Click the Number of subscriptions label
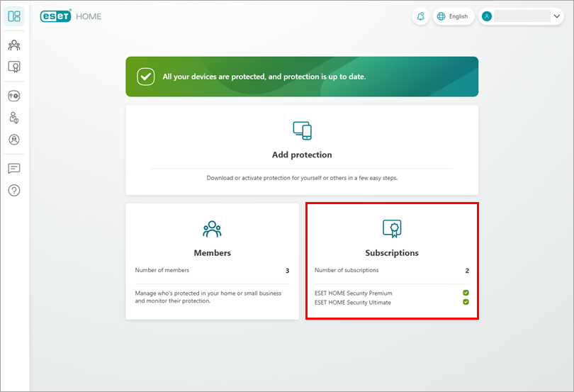Image resolution: width=574 pixels, height=392 pixels. (347, 270)
